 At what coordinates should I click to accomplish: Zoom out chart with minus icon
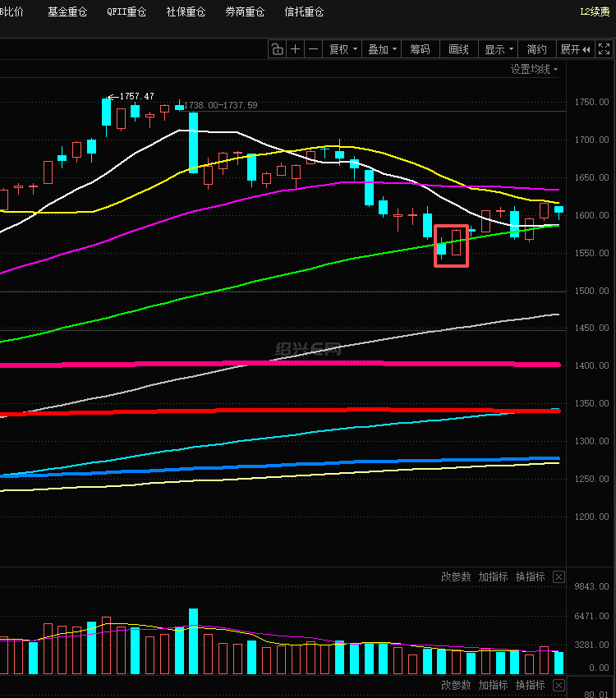313,49
